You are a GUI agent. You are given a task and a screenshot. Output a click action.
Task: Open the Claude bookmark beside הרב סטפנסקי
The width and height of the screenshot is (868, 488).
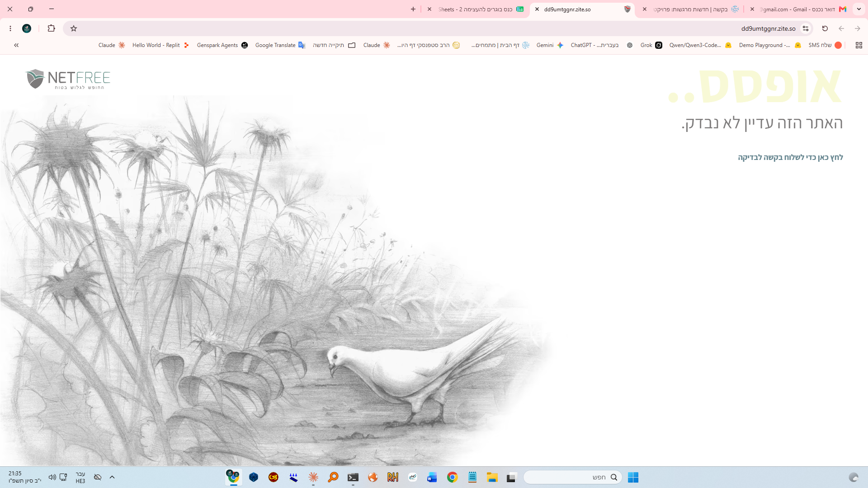click(377, 45)
